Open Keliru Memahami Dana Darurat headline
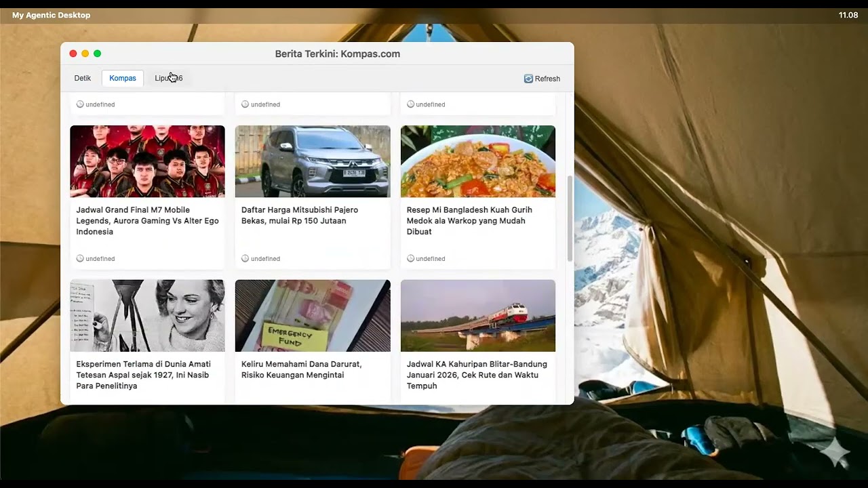Image resolution: width=868 pixels, height=488 pixels. coord(302,369)
